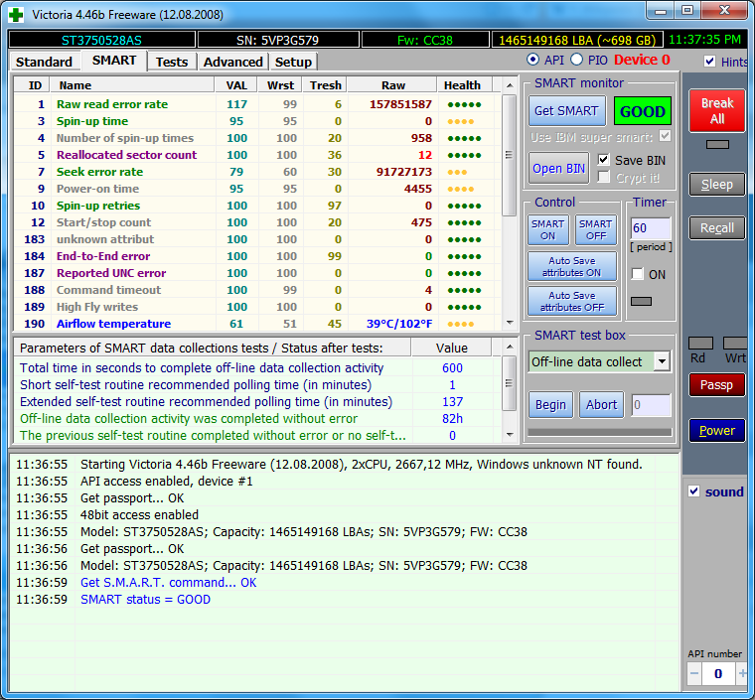
Task: Click the Recall button
Action: pos(717,228)
